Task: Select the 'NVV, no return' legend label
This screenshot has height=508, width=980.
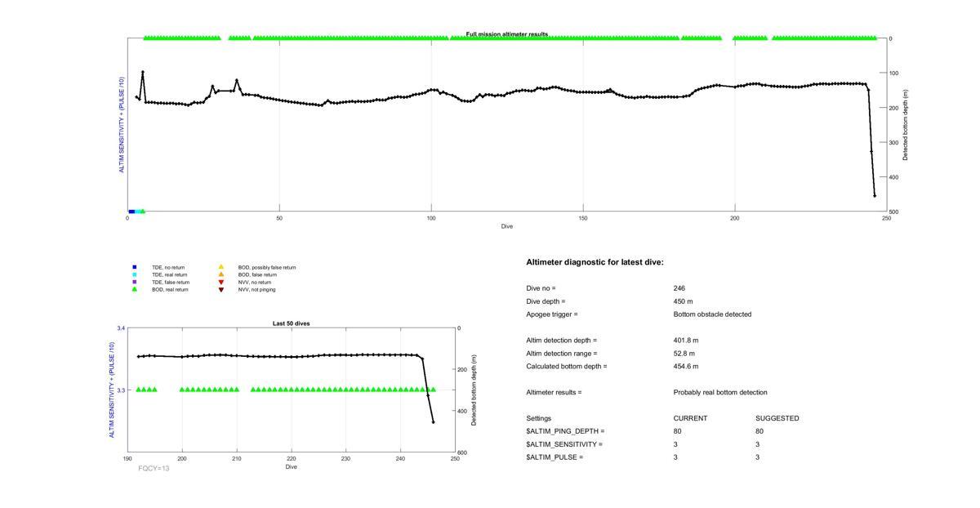Action: [x=255, y=282]
